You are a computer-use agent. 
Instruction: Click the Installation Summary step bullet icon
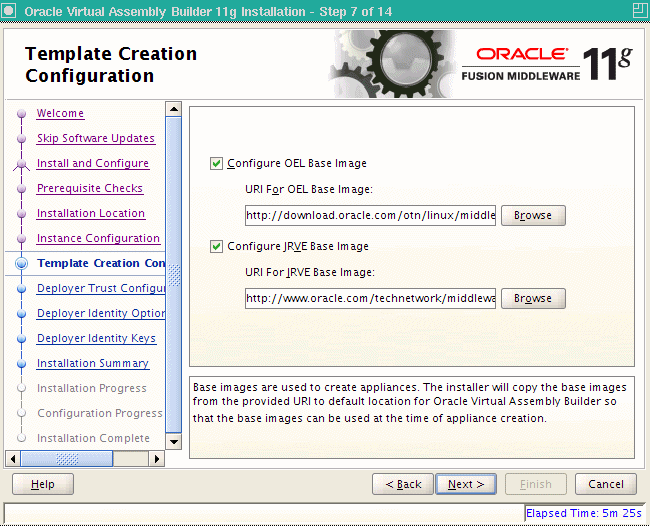[x=22, y=364]
